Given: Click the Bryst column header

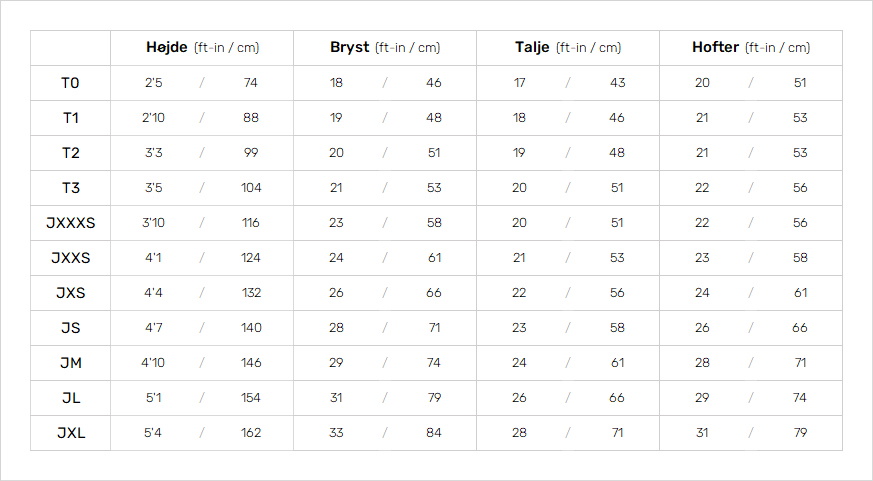Looking at the screenshot, I should [385, 48].
